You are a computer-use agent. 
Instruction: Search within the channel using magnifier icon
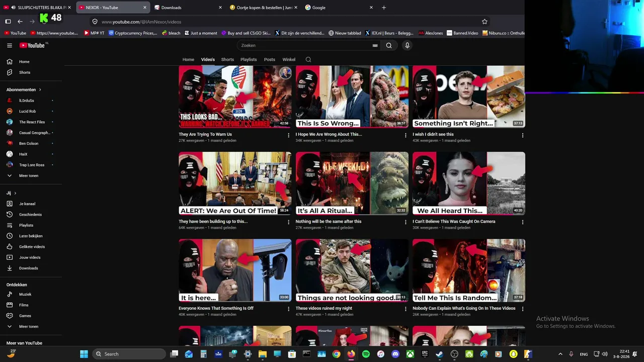[x=308, y=59]
